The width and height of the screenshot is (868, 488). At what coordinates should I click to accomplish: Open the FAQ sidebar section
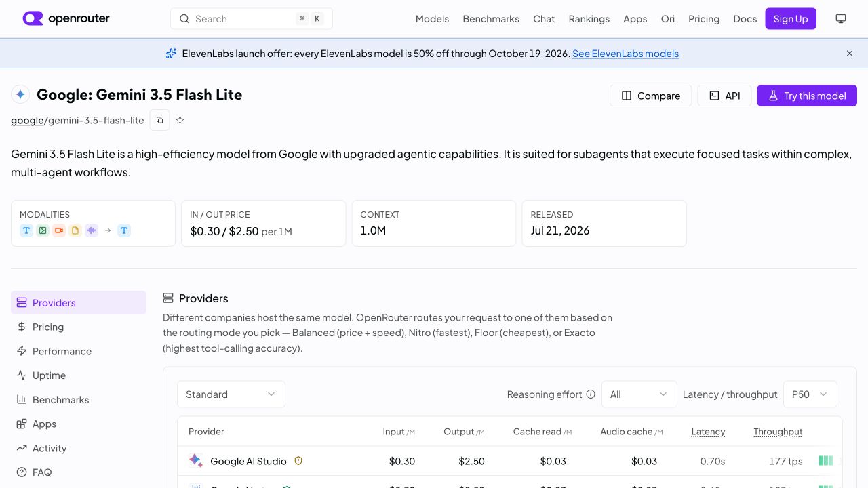79,472
